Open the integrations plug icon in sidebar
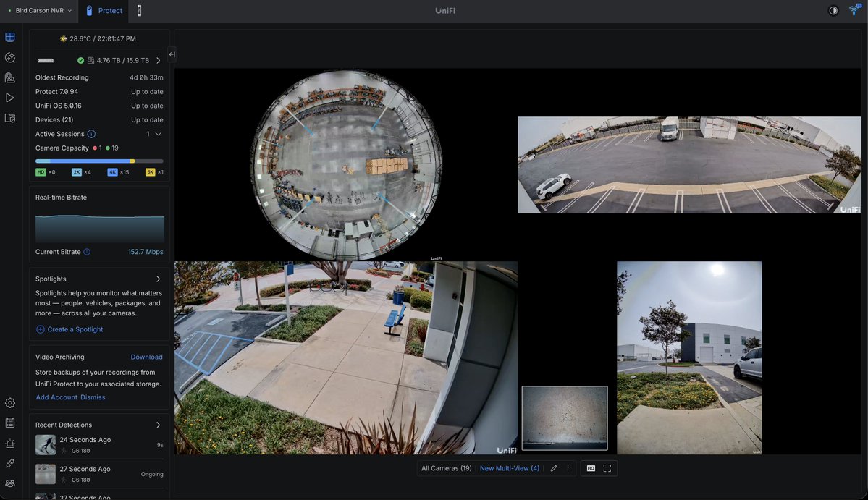This screenshot has height=500, width=868. (10, 464)
